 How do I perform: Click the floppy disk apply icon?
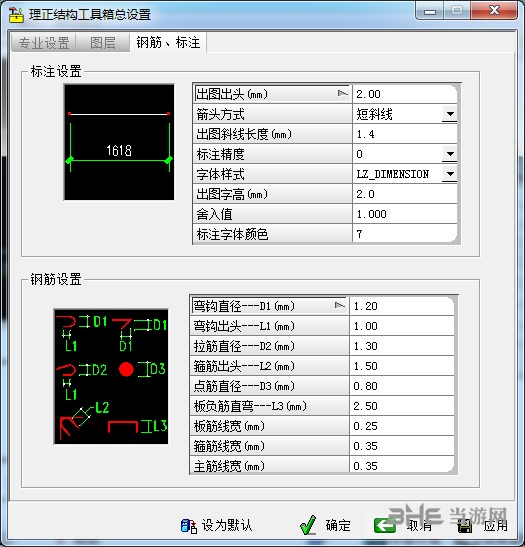pos(464,526)
